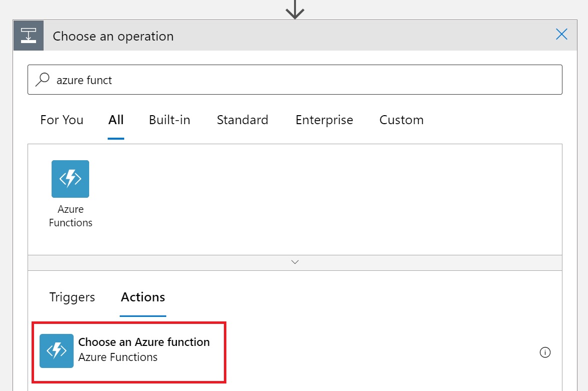The width and height of the screenshot is (588, 391).
Task: Select the Actions tab
Action: [x=143, y=297]
